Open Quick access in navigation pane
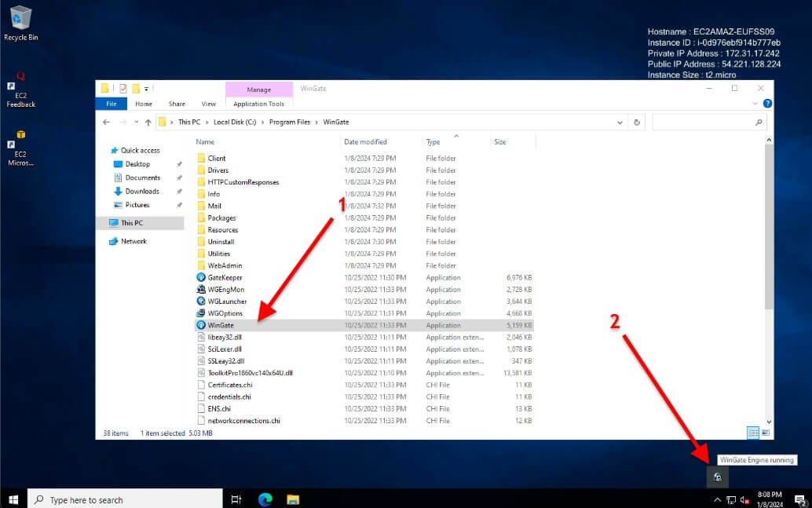Image resolution: width=812 pixels, height=508 pixels. [x=141, y=150]
